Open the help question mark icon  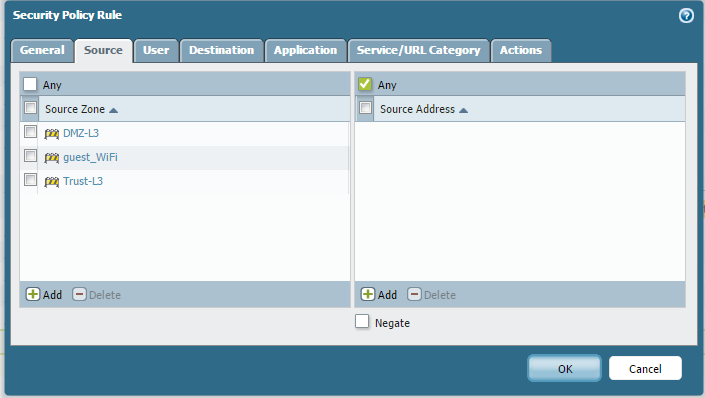686,16
